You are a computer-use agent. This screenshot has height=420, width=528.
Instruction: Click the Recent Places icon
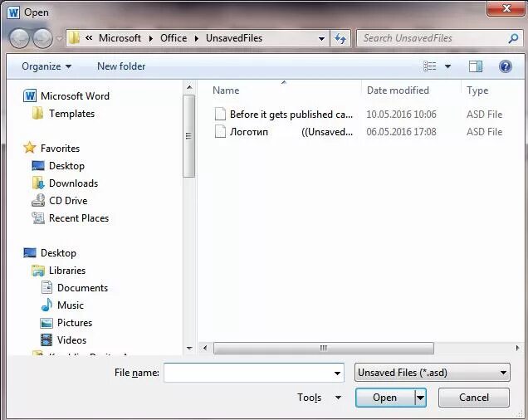38,218
